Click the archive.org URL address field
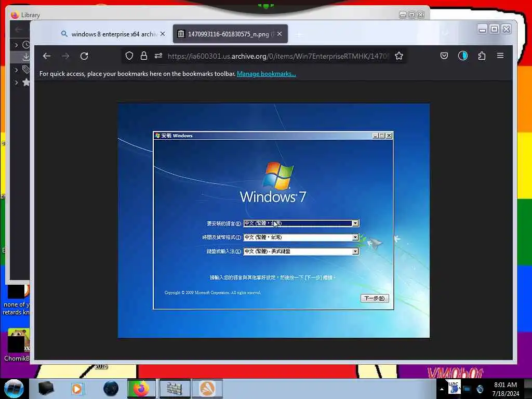Viewport: 532px width, 399px height. click(x=277, y=56)
